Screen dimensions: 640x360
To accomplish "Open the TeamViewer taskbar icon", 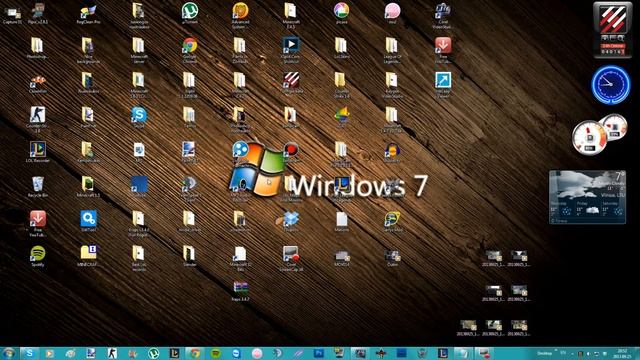I will tap(236, 353).
